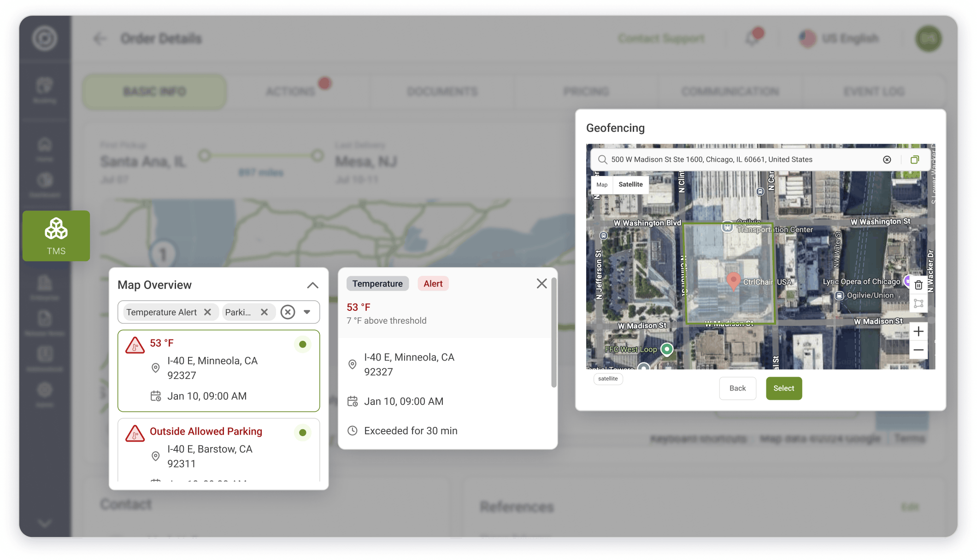Open the notifications bell
The width and height of the screenshot is (977, 560).
(752, 39)
